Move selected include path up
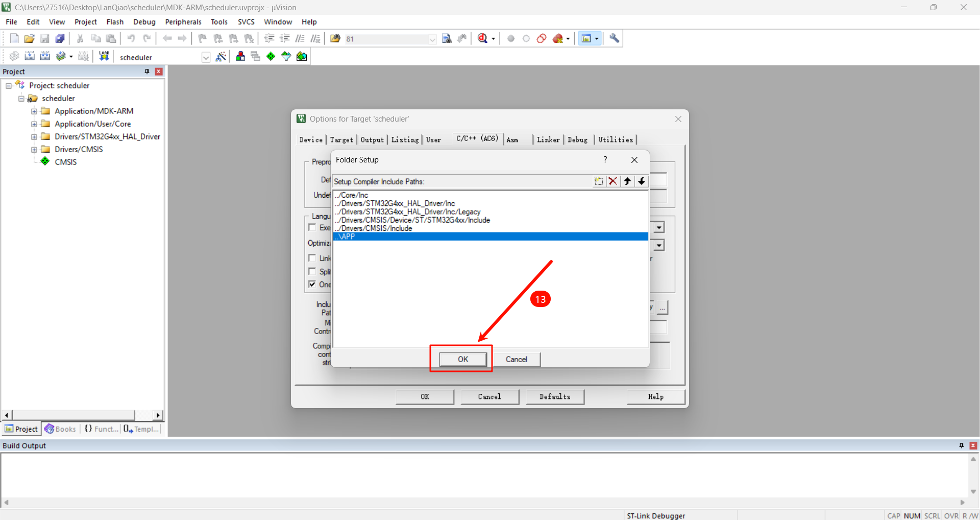 pos(627,181)
